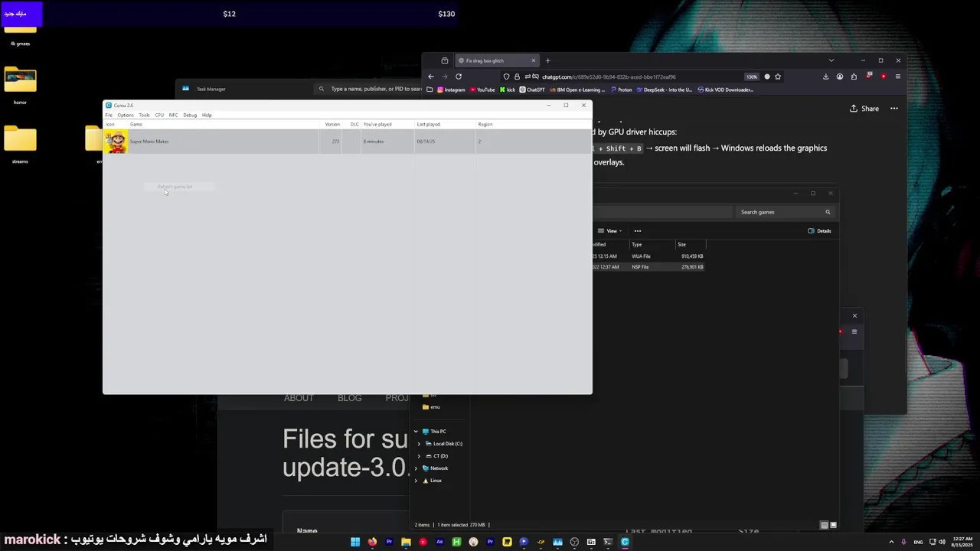980x551 pixels.
Task: Expand the Network tree node
Action: click(x=416, y=468)
